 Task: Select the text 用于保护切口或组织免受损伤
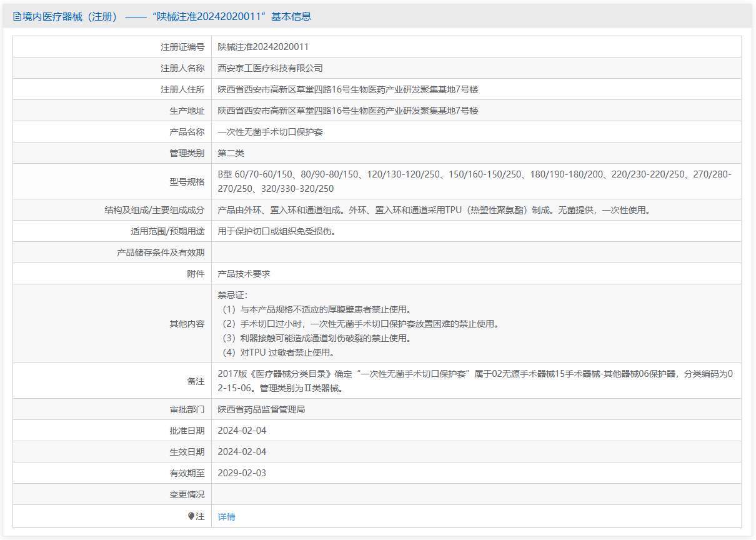tap(279, 231)
